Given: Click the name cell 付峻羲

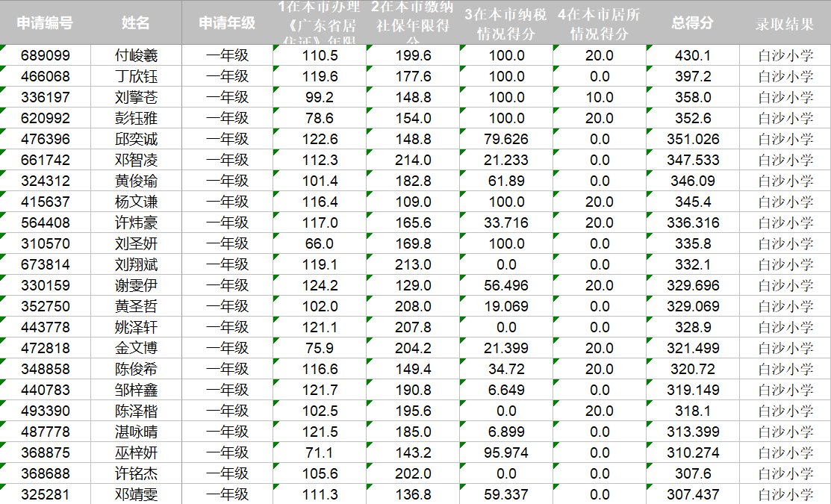Looking at the screenshot, I should coord(137,55).
